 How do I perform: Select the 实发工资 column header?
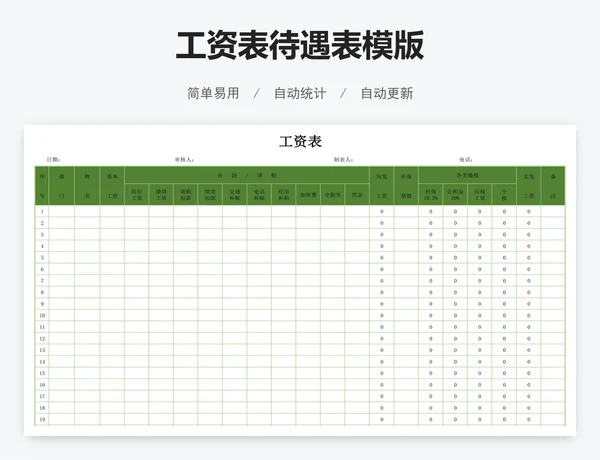528,186
